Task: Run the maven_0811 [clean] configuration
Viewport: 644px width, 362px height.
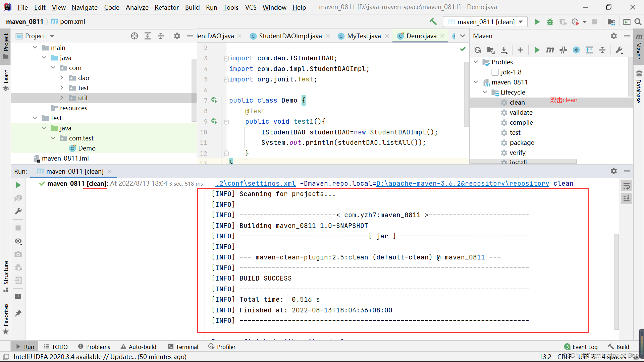Action: pos(537,22)
